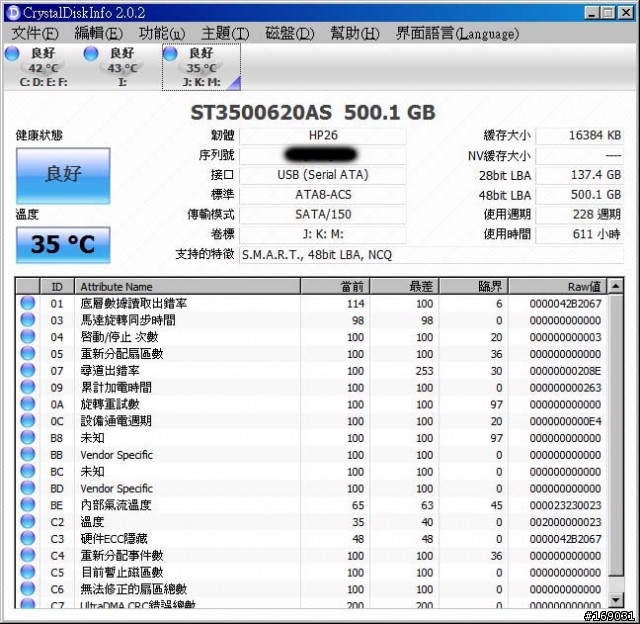Select the 無法修正的扇區總數 attribute row

311,588
